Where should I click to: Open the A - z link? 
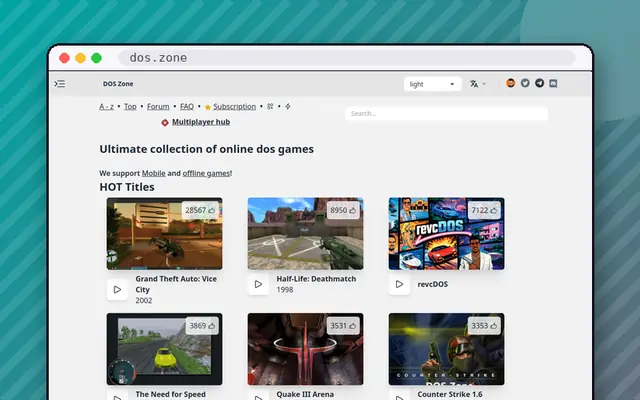(107, 107)
